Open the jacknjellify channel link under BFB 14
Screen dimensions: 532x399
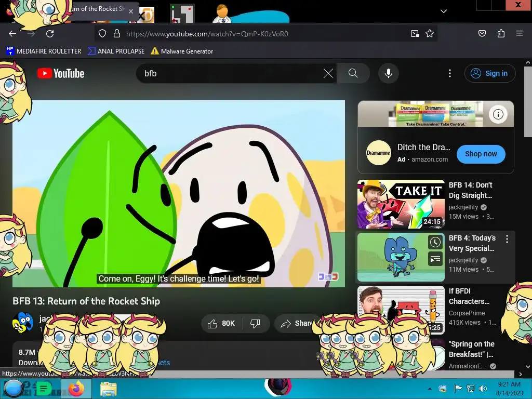(x=463, y=207)
